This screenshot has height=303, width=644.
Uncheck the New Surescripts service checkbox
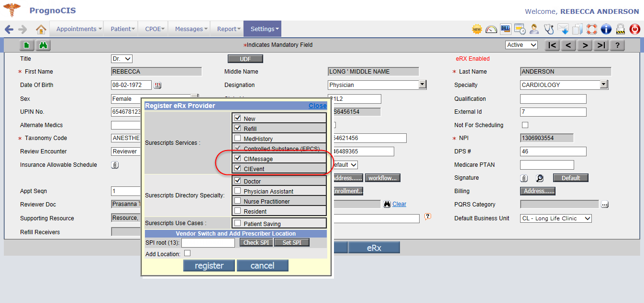(237, 118)
